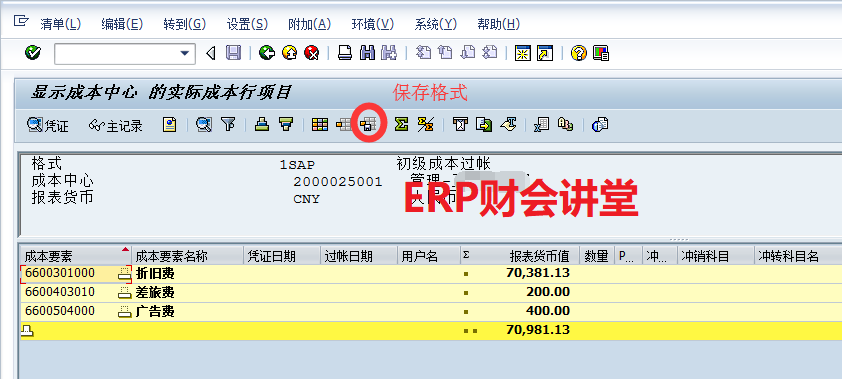
Task: Click the green Enter checkmark icon
Action: 33,53
